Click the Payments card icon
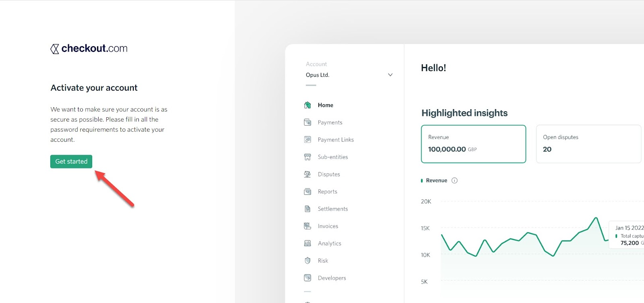The image size is (644, 303). point(308,122)
